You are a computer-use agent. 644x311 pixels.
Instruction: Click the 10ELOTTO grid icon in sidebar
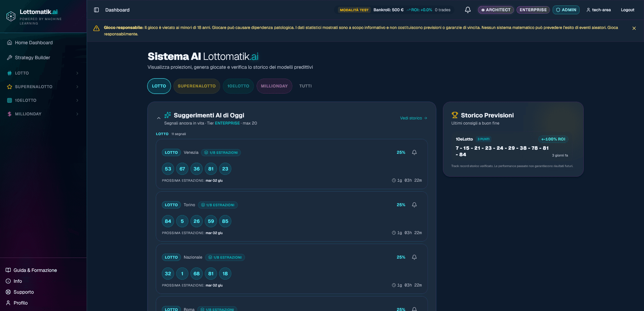coord(10,100)
